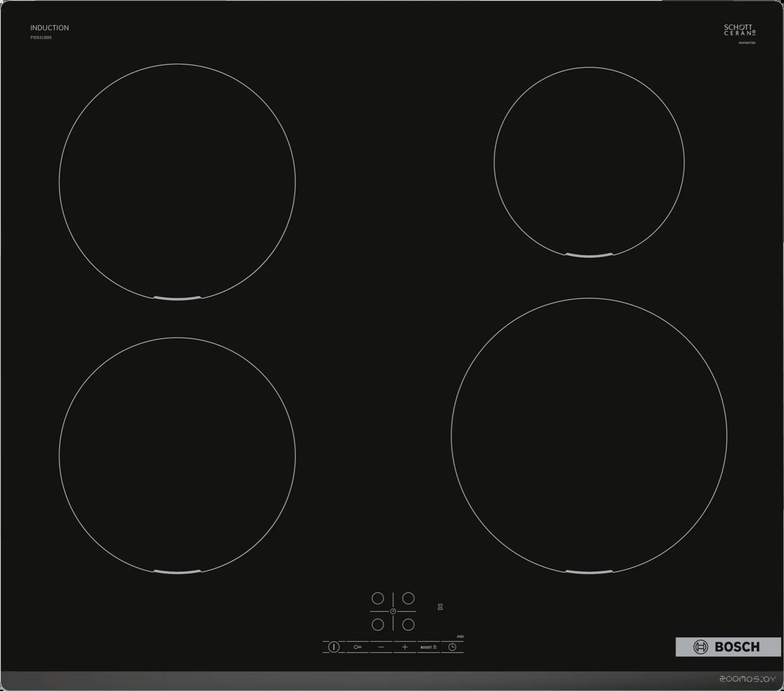Select the top-right cooking zone selector
This screenshot has height=691, width=784.
coord(408,599)
